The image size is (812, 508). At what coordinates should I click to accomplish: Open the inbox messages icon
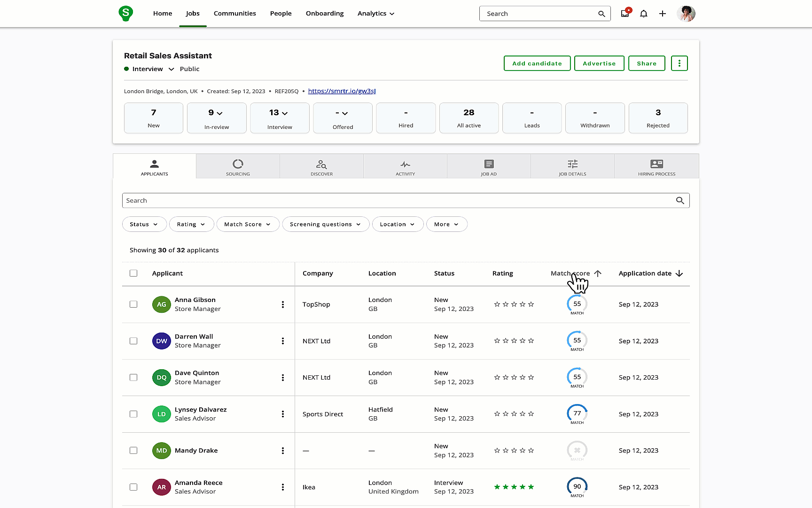click(x=625, y=14)
